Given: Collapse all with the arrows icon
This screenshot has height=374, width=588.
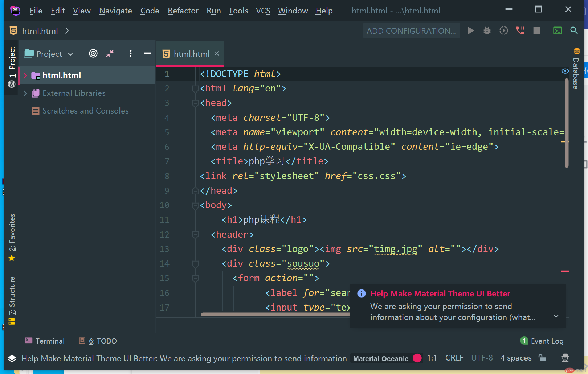Looking at the screenshot, I should (110, 54).
